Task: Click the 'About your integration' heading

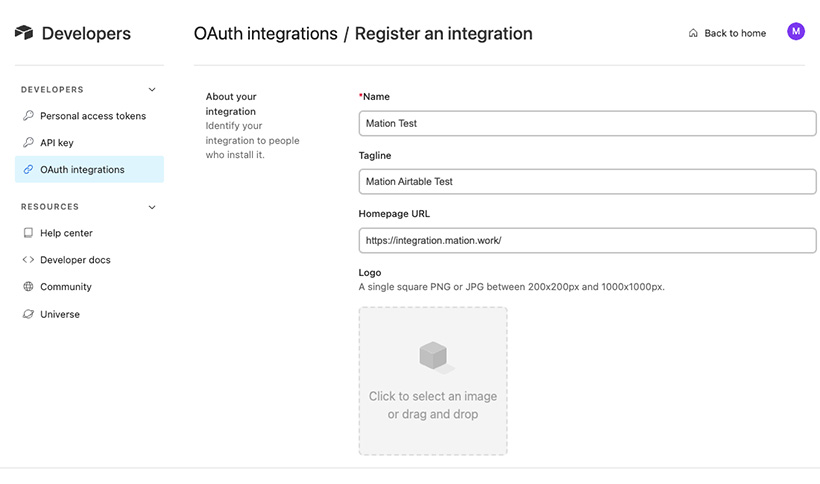Action: click(231, 103)
